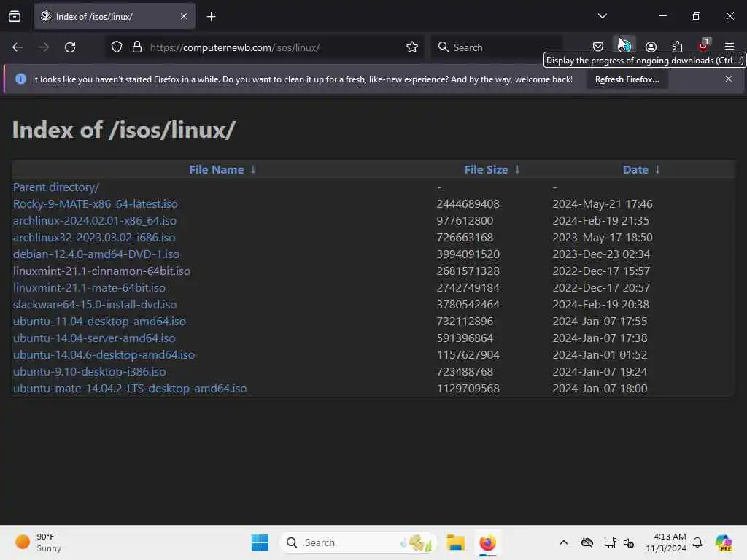Viewport: 747px width, 560px height.
Task: Click Refresh Firefox button
Action: click(x=627, y=79)
